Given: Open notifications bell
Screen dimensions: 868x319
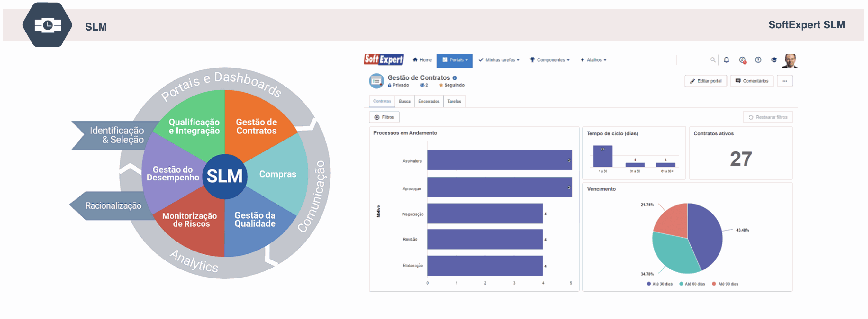Looking at the screenshot, I should (x=727, y=60).
